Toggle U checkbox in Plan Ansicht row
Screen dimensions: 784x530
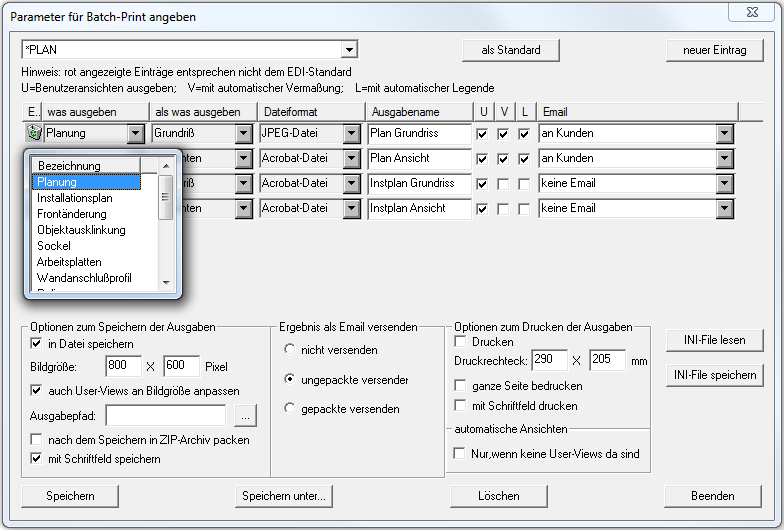click(x=482, y=159)
